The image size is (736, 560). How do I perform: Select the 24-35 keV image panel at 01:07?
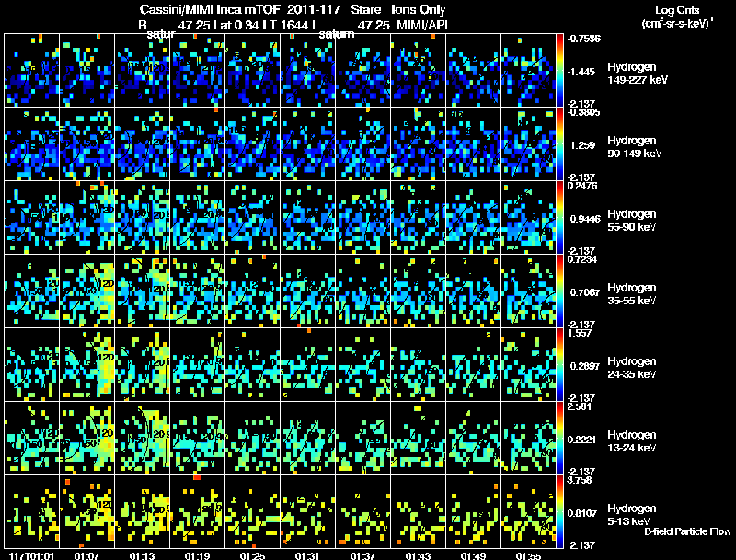(86, 365)
